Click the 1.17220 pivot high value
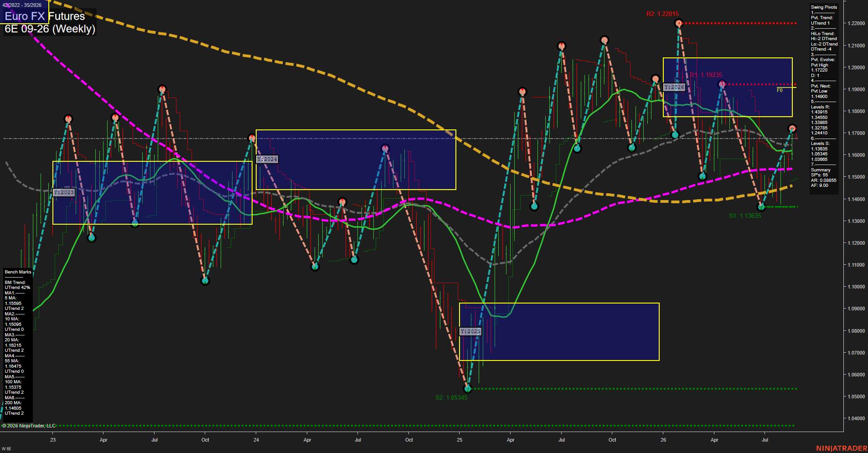 point(819,70)
